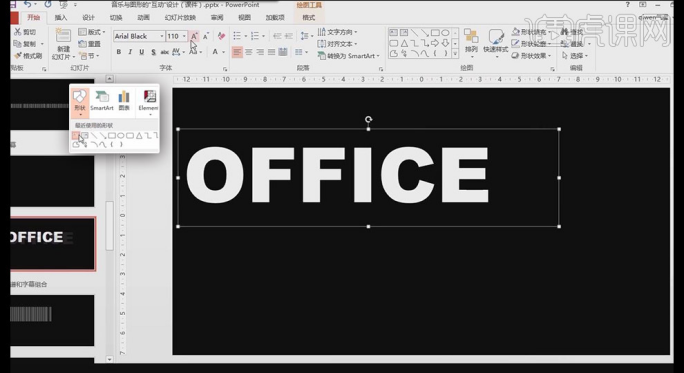Click 转换为 SmartArt button

tap(349, 56)
